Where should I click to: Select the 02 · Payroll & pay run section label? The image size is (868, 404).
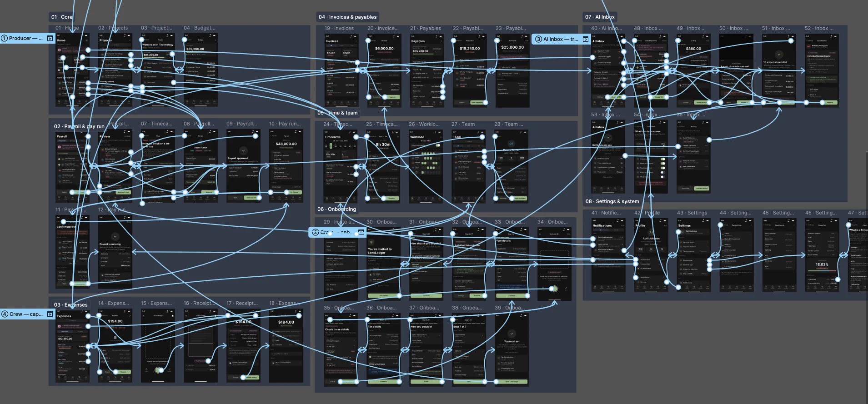point(79,126)
